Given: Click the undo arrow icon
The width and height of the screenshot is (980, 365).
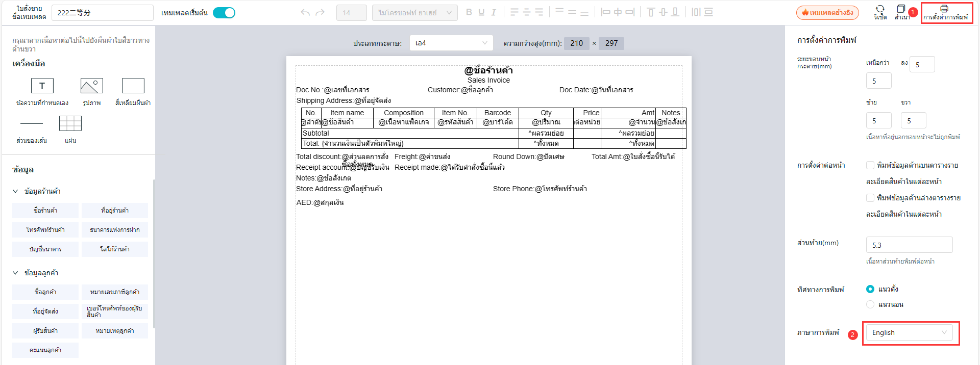Looking at the screenshot, I should (x=305, y=12).
